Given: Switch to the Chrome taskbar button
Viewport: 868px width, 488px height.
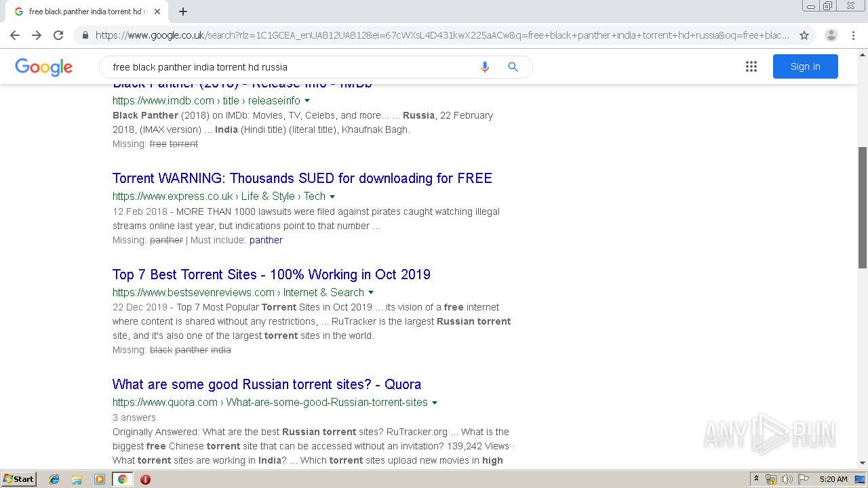Looking at the screenshot, I should coord(122,479).
